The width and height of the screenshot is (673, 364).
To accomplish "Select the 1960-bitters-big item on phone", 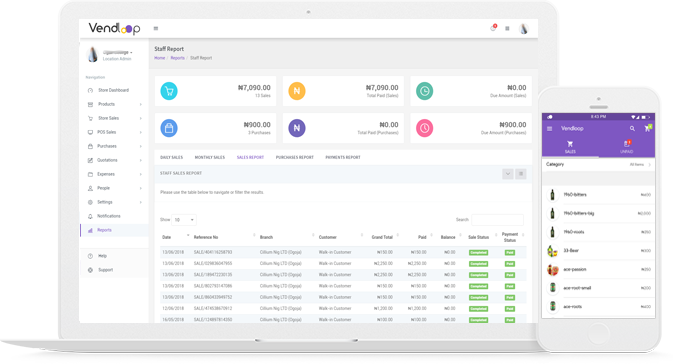I will coord(598,213).
